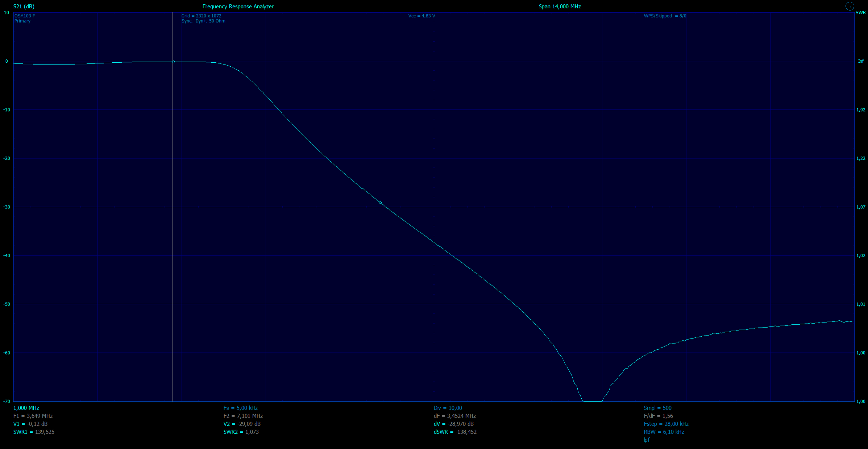
Task: Click the Div = 10,00 setting
Action: [x=448, y=408]
